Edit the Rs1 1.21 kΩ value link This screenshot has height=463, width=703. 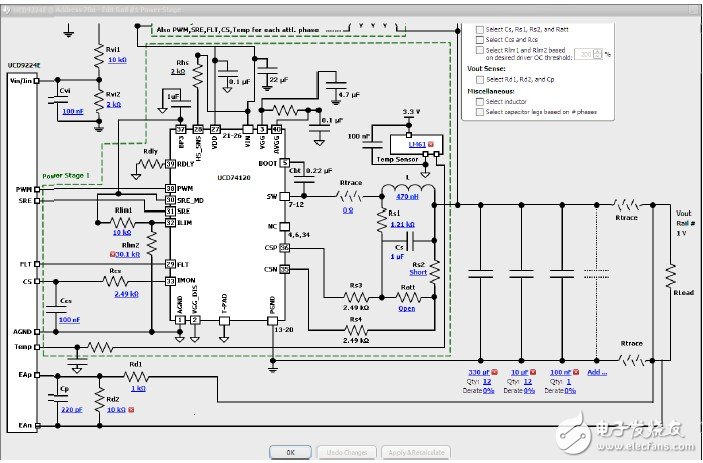tap(403, 226)
